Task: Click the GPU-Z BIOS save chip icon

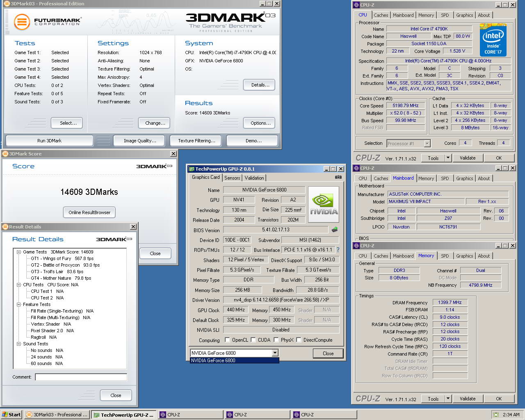Action: click(x=335, y=230)
